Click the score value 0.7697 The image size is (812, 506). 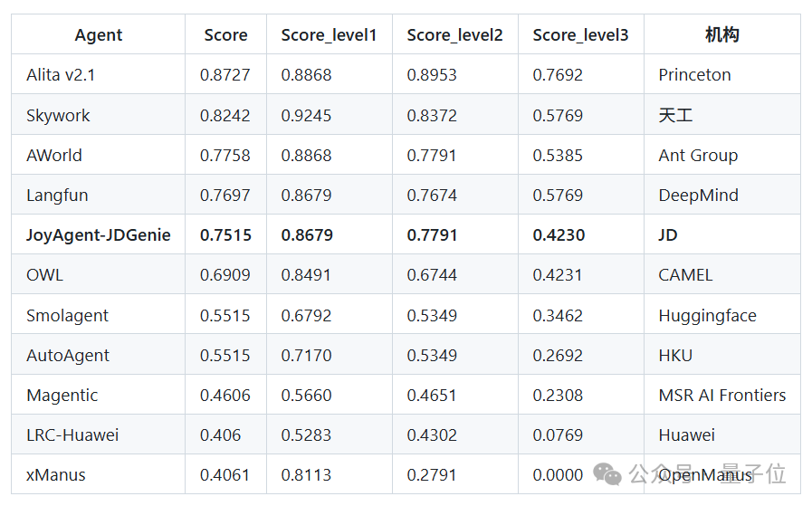[x=225, y=195]
